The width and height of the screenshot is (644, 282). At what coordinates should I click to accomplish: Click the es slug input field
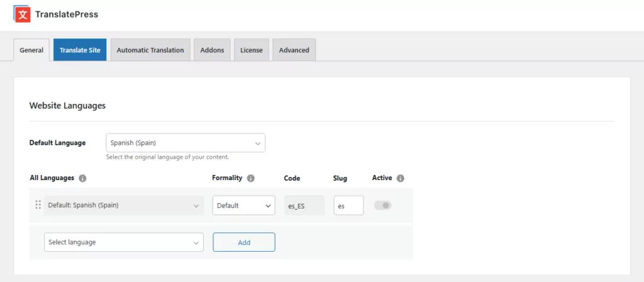pos(348,205)
